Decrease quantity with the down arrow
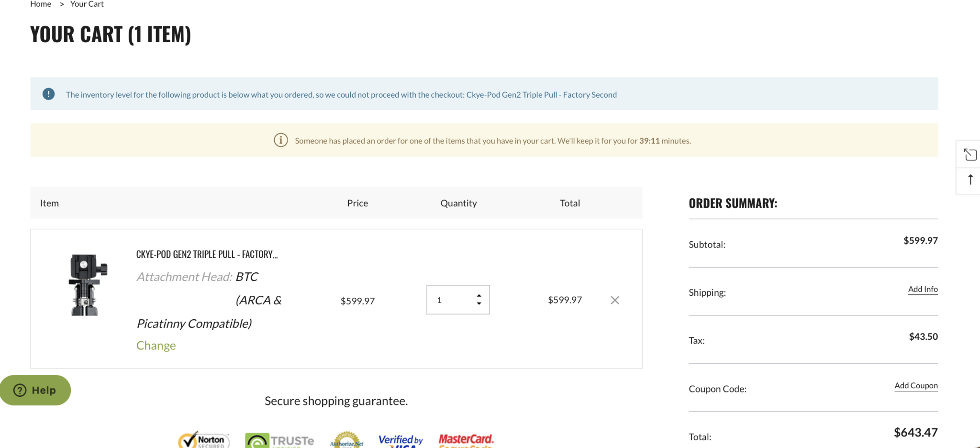Screen dimensions: 980x448 tap(479, 304)
